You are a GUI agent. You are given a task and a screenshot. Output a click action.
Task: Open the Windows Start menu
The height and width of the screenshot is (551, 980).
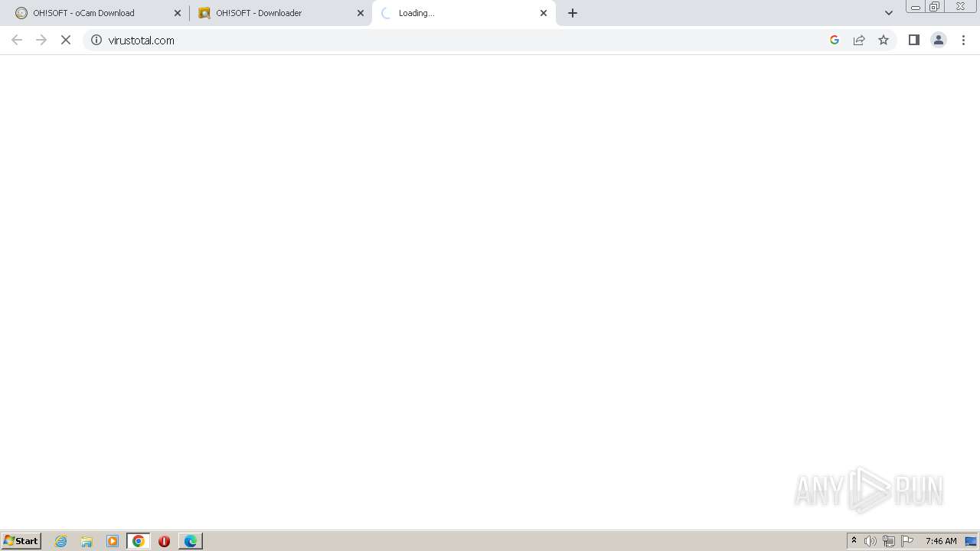[x=21, y=541]
